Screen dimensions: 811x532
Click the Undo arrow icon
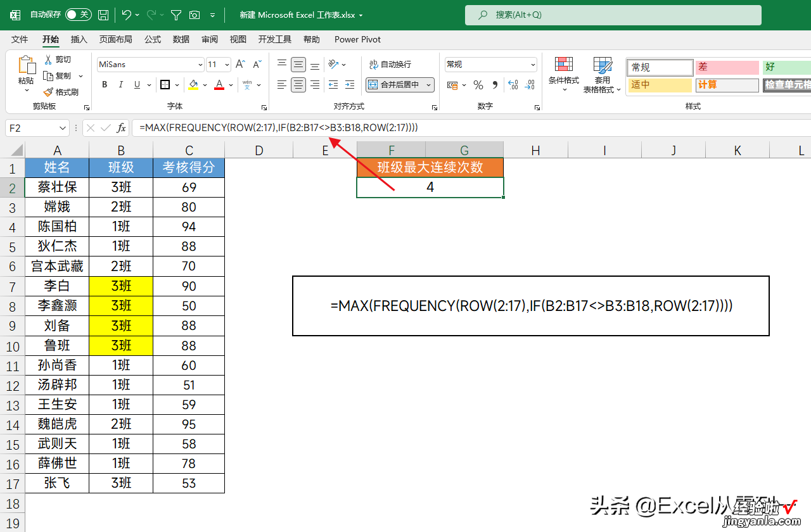point(127,15)
